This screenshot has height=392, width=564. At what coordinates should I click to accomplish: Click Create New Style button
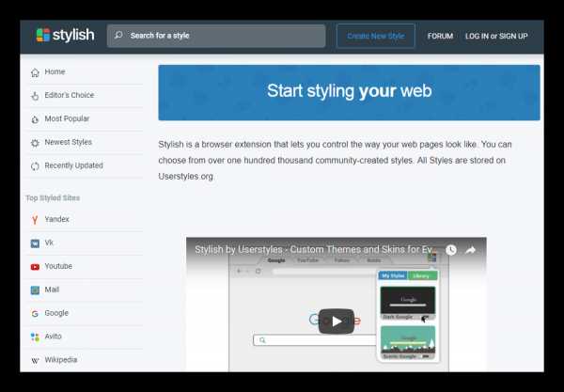pyautogui.click(x=376, y=36)
